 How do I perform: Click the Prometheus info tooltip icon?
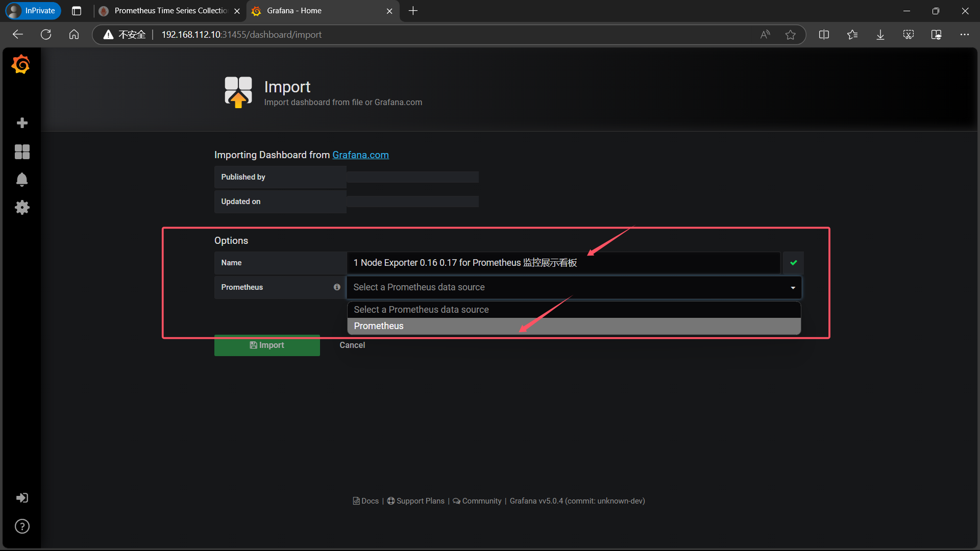coord(337,287)
